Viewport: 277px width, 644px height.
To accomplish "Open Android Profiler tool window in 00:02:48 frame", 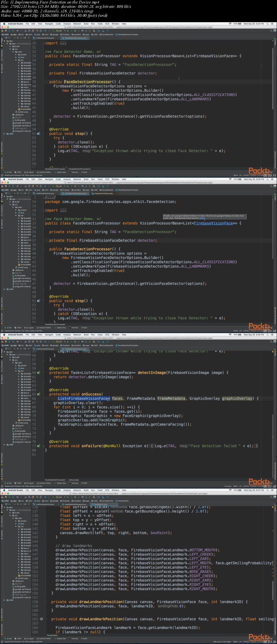I will 44,483.
